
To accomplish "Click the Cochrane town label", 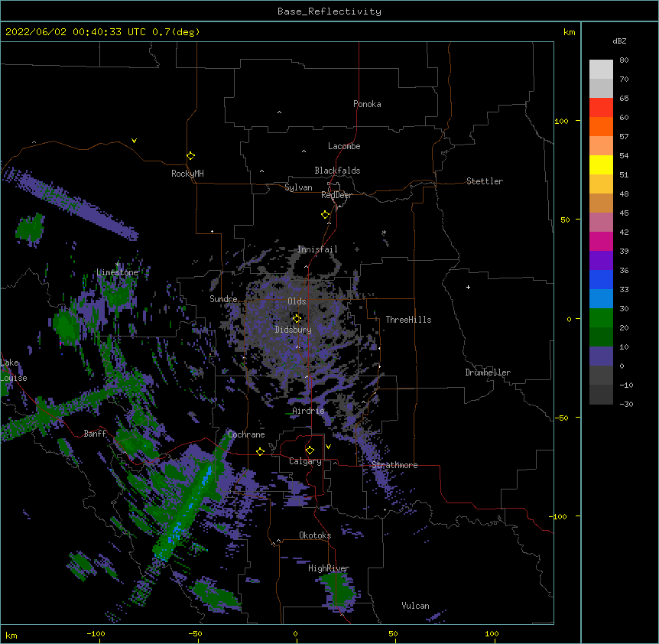I will [x=246, y=434].
